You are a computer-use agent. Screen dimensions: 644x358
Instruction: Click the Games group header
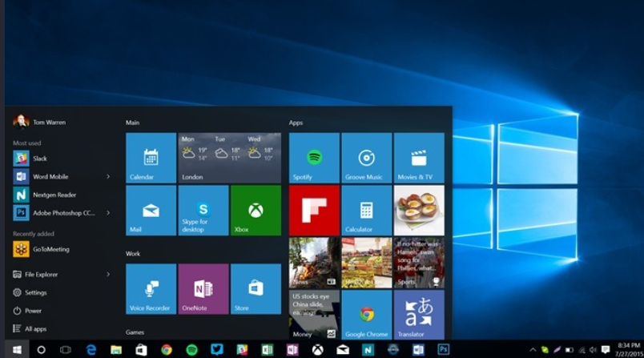135,332
